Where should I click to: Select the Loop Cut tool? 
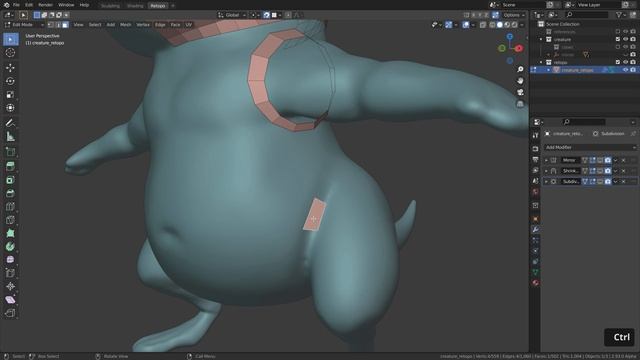pyautogui.click(x=10, y=207)
